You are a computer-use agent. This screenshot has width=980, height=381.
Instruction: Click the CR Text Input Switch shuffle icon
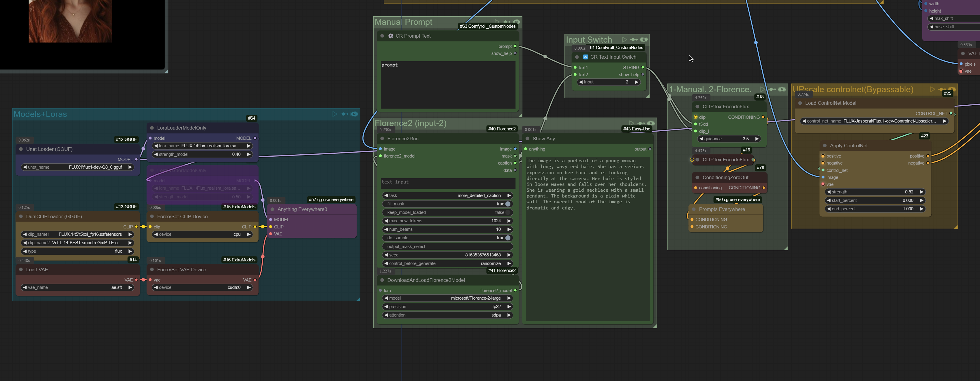pos(585,57)
